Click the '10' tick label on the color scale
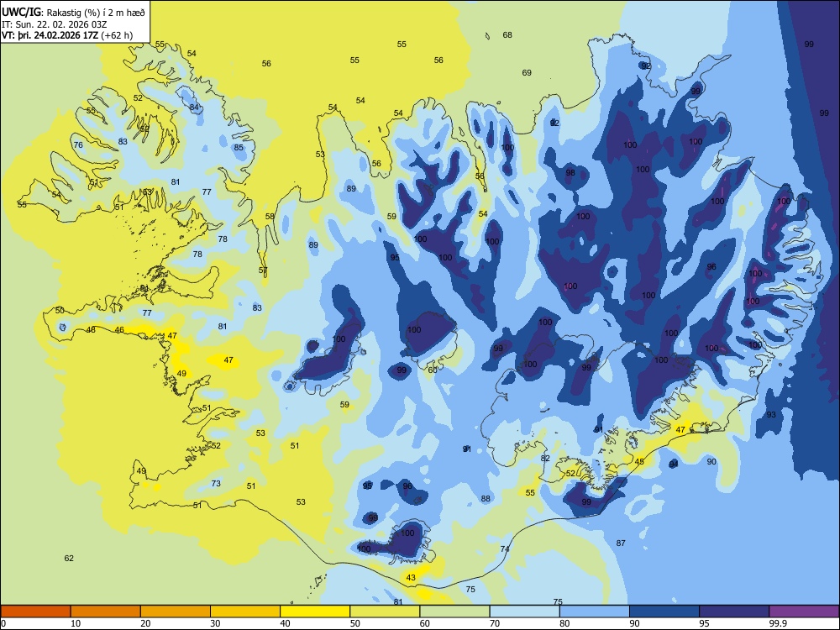 point(76,623)
